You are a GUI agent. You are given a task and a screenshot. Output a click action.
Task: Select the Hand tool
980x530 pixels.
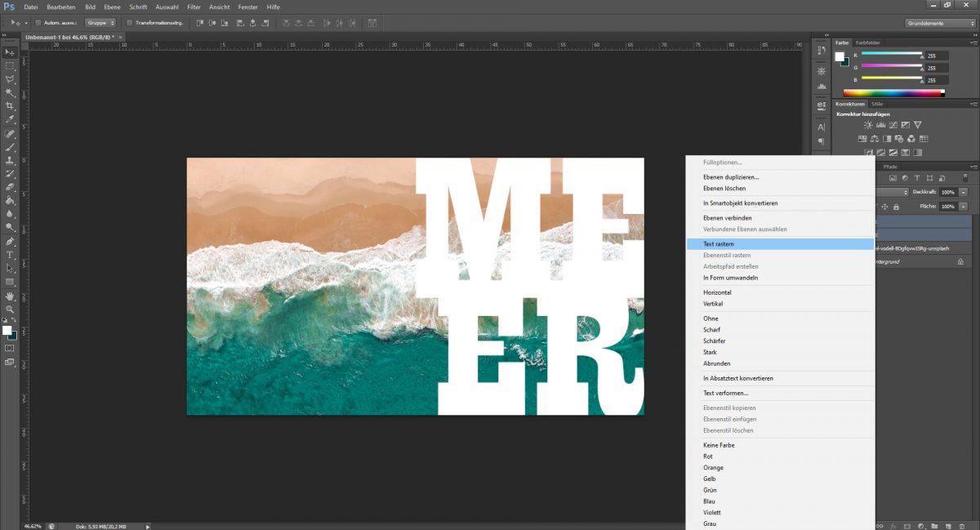(x=10, y=296)
